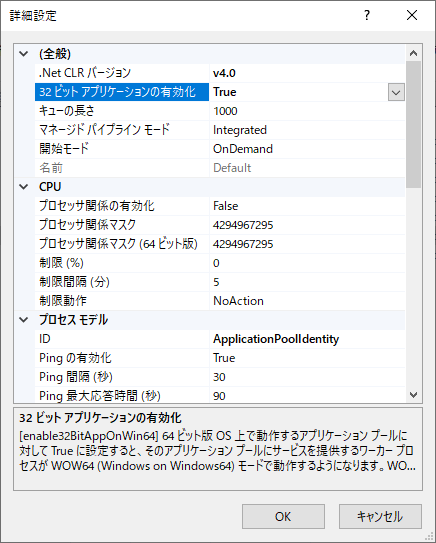The height and width of the screenshot is (543, 436).
Task: Click the scrollbar up arrow
Action: click(x=413, y=53)
